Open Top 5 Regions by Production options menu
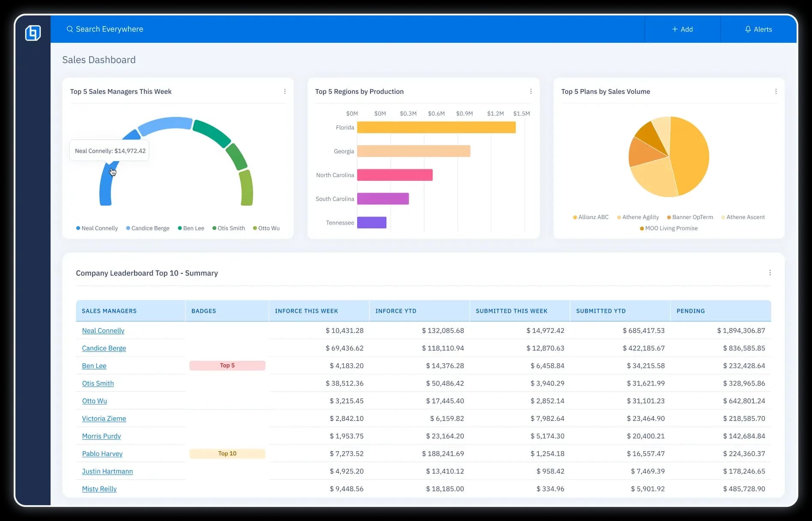Screen dimensions: 812x521 pyautogui.click(x=531, y=91)
